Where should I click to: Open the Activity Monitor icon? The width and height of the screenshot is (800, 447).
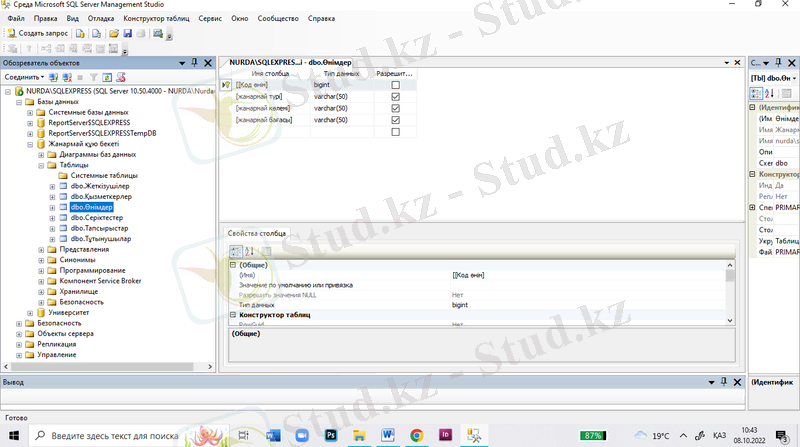click(158, 34)
